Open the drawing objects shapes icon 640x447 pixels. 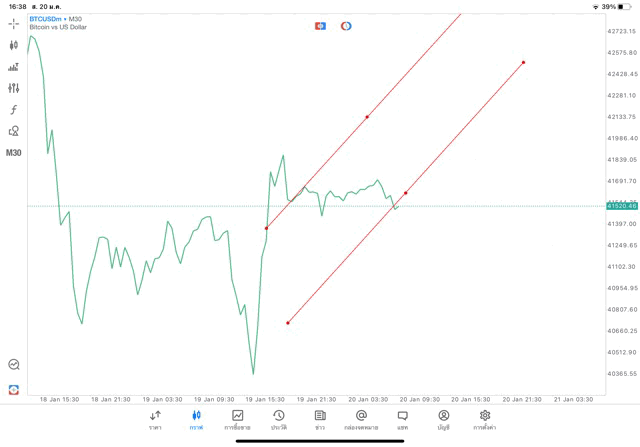14,131
